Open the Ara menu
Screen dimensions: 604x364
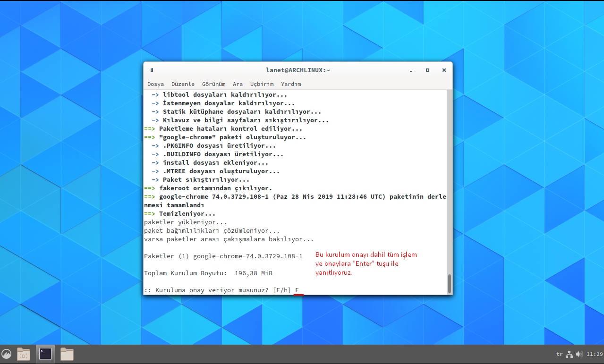point(238,84)
